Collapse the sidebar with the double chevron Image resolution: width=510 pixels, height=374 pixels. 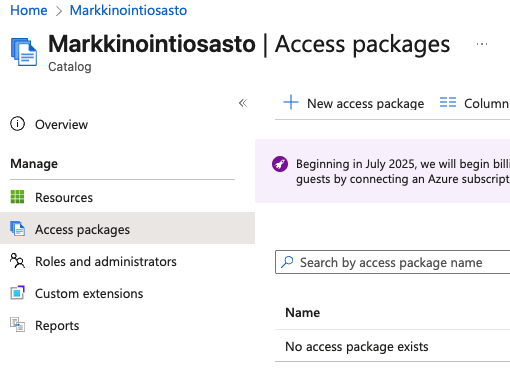[x=243, y=103]
